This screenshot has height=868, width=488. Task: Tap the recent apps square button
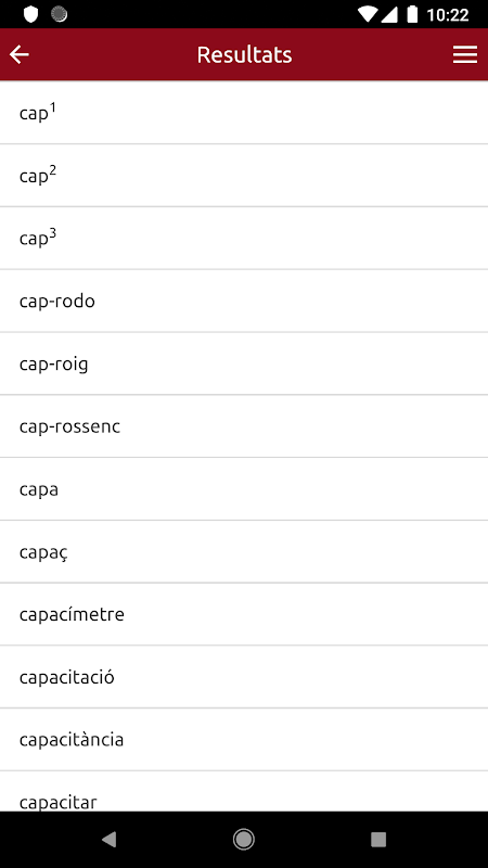pyautogui.click(x=378, y=839)
